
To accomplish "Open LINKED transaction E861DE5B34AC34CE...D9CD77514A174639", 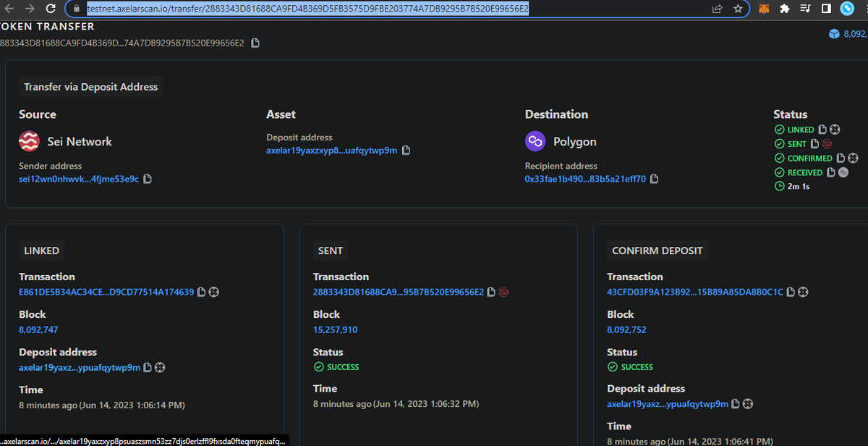I will 106,292.
